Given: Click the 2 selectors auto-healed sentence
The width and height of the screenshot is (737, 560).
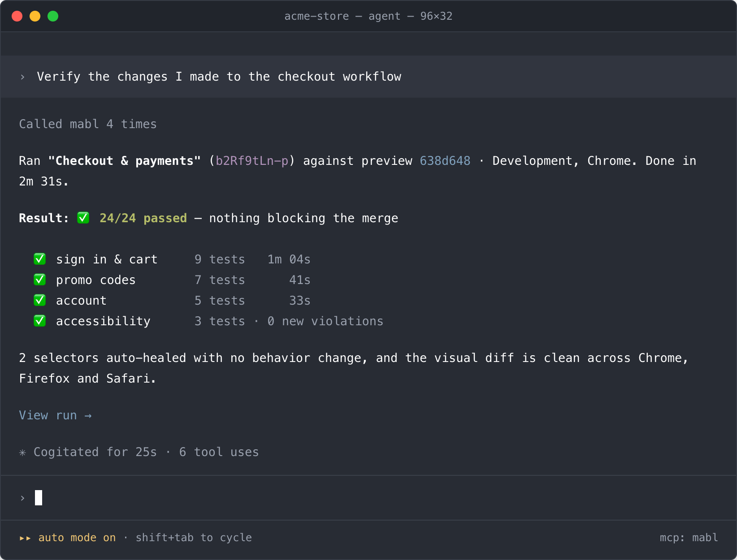Looking at the screenshot, I should coord(354,368).
